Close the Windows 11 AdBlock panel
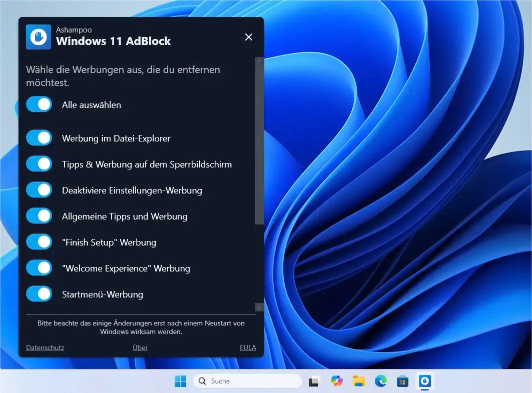 (x=249, y=37)
